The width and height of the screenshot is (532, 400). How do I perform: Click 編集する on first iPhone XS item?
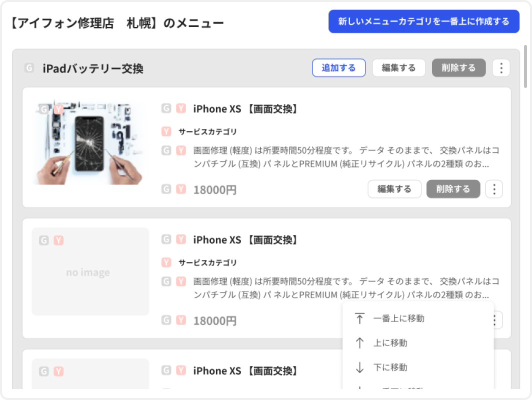tap(394, 189)
